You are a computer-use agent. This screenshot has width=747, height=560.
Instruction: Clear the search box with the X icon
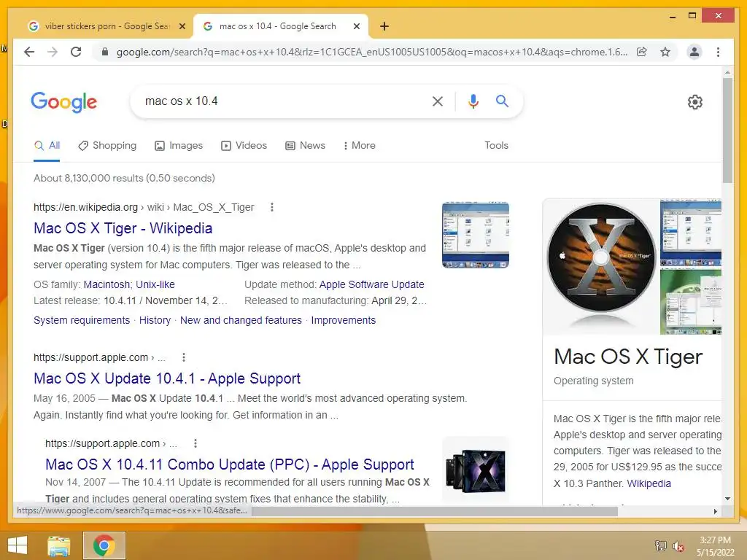(x=438, y=101)
